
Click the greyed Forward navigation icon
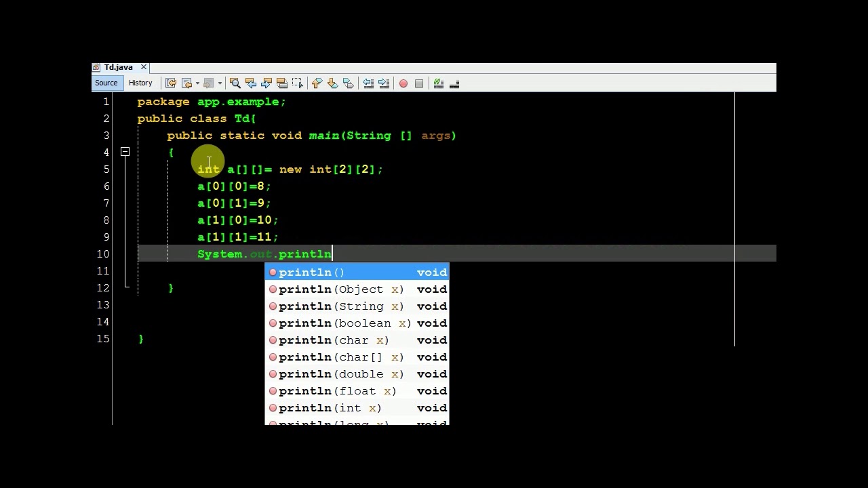(x=209, y=83)
